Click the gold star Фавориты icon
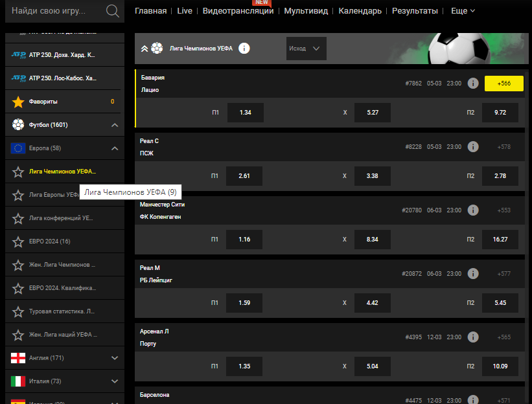The width and height of the screenshot is (532, 404). (18, 102)
